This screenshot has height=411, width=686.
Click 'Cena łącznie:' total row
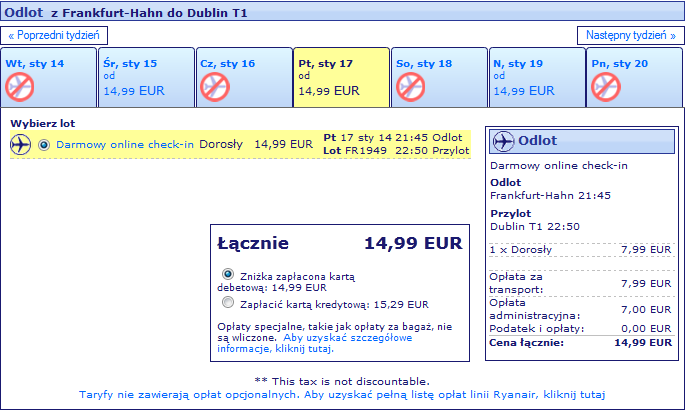pyautogui.click(x=581, y=343)
